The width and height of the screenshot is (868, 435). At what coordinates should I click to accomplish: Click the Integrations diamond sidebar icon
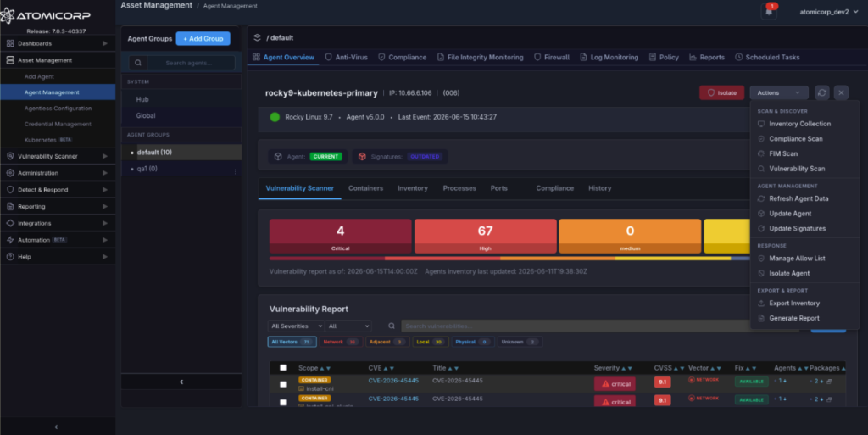pyautogui.click(x=10, y=223)
